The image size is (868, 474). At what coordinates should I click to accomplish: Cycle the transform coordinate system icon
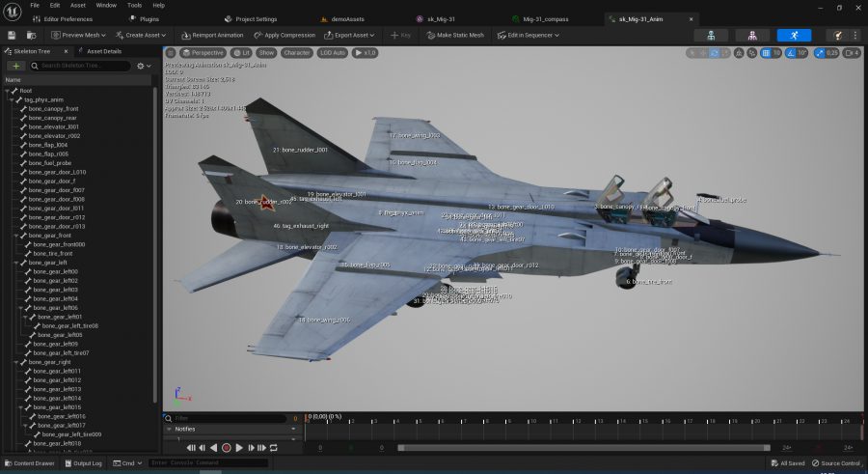[739, 53]
